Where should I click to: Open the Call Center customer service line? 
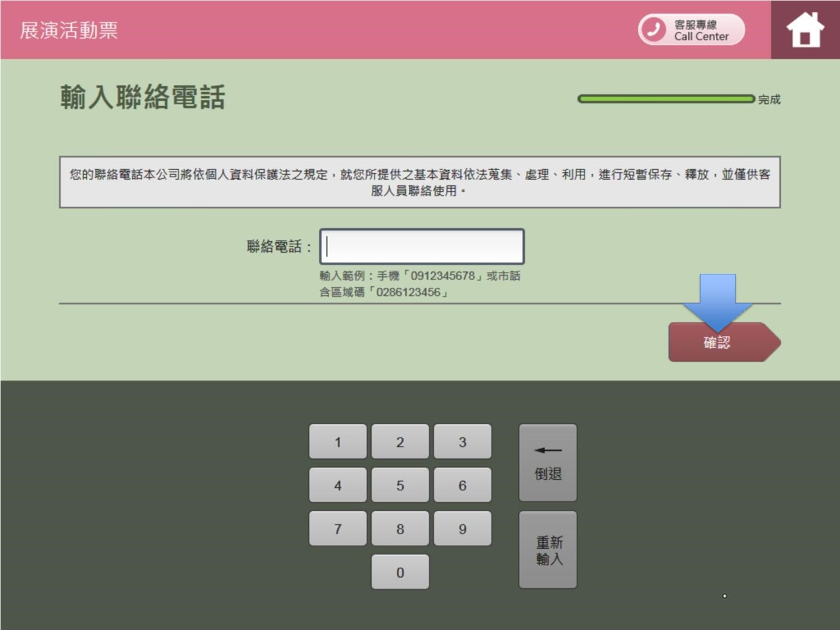(691, 30)
